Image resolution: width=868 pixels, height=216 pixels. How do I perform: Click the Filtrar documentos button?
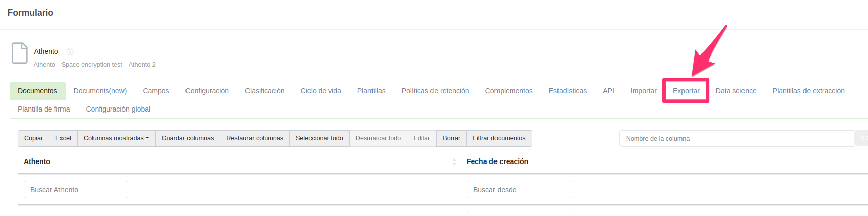[x=499, y=138]
